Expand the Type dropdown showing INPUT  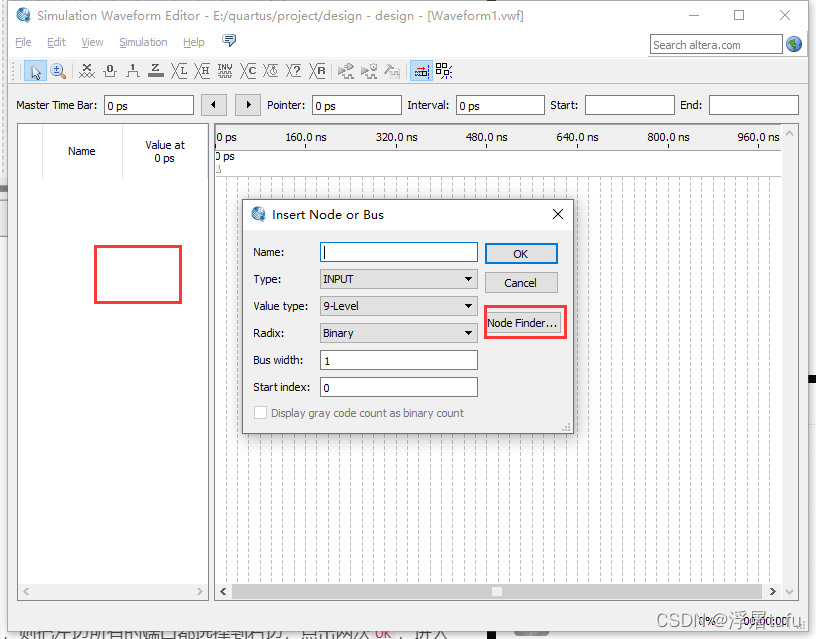click(x=399, y=279)
